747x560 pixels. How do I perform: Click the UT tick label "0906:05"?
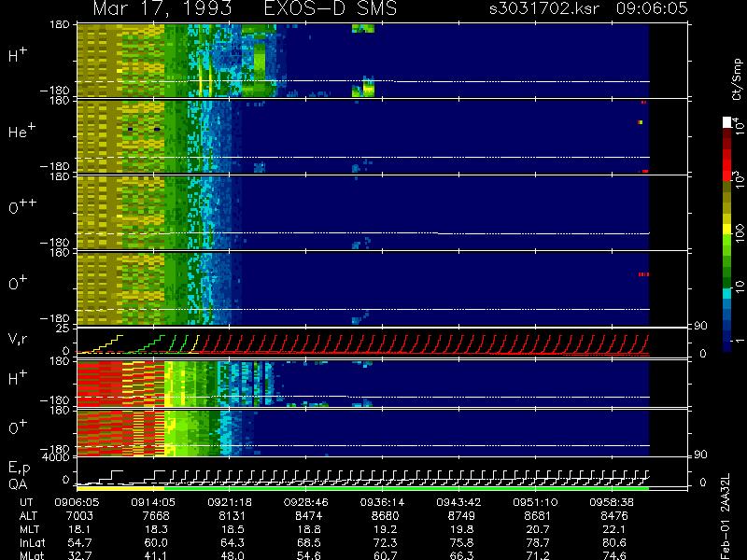click(77, 502)
